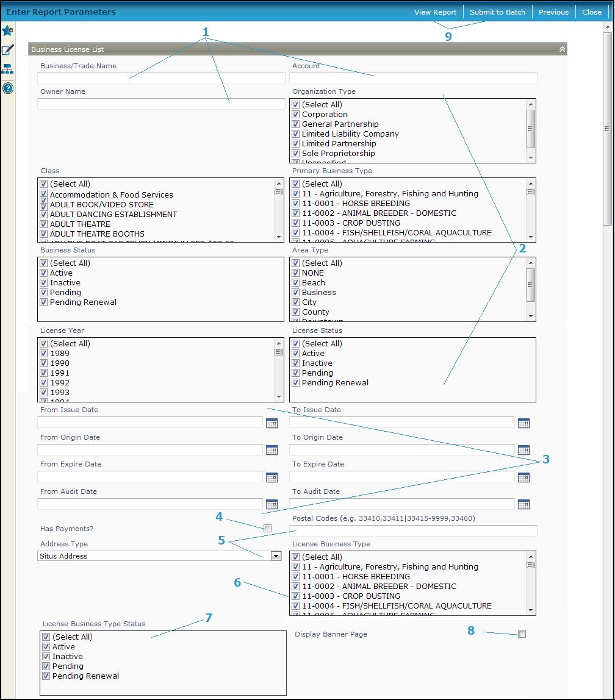
Task: Uncheck ADULT THEATRE BOOTHS class
Action: tap(43, 234)
